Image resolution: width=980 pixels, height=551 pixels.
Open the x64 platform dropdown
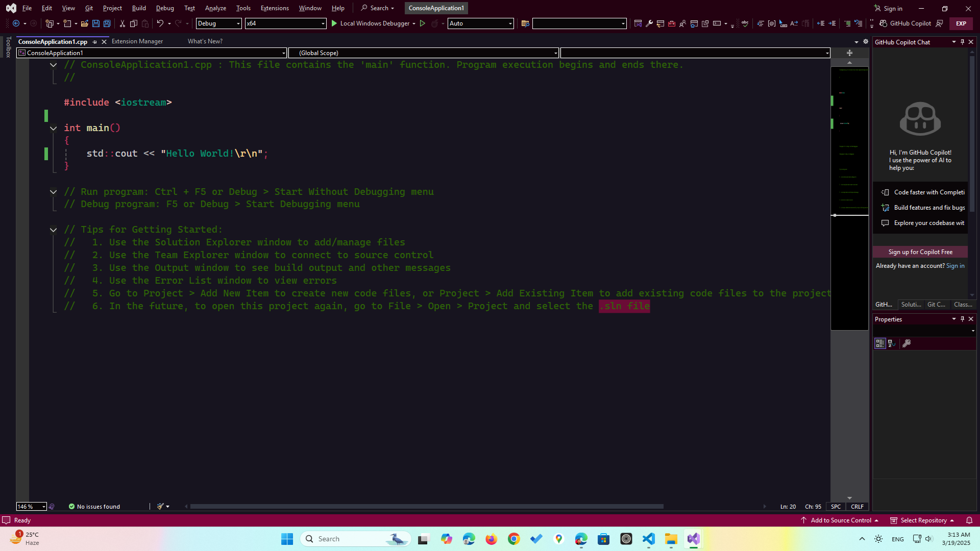click(x=323, y=23)
